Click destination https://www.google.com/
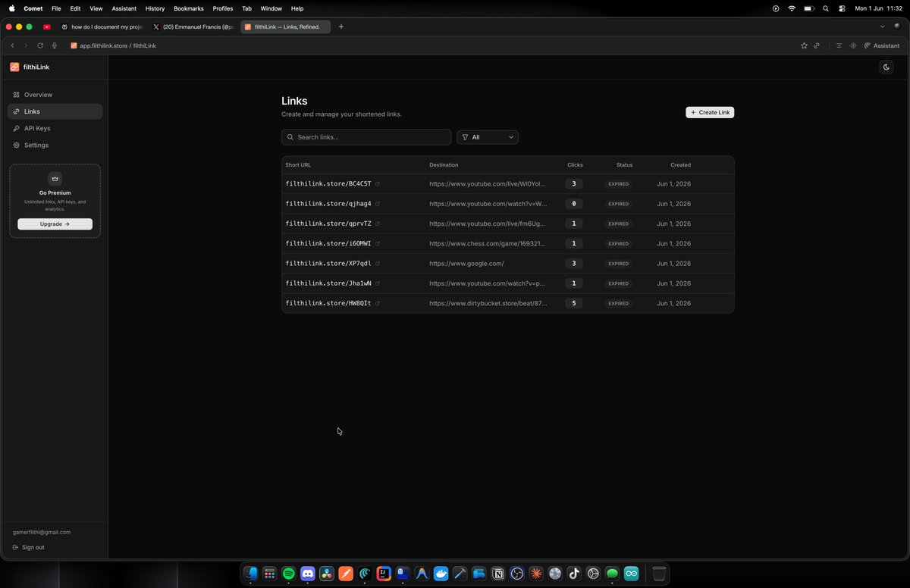Image resolution: width=910 pixels, height=588 pixels. point(466,264)
